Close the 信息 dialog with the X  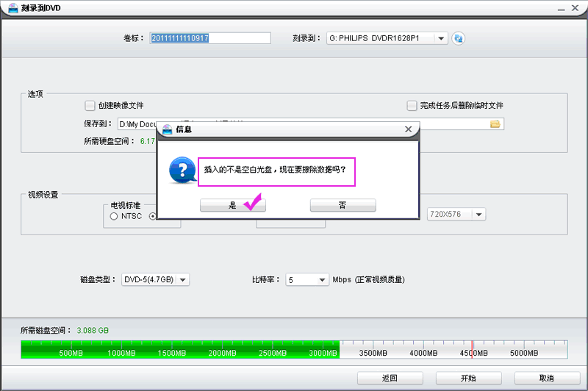click(x=409, y=129)
